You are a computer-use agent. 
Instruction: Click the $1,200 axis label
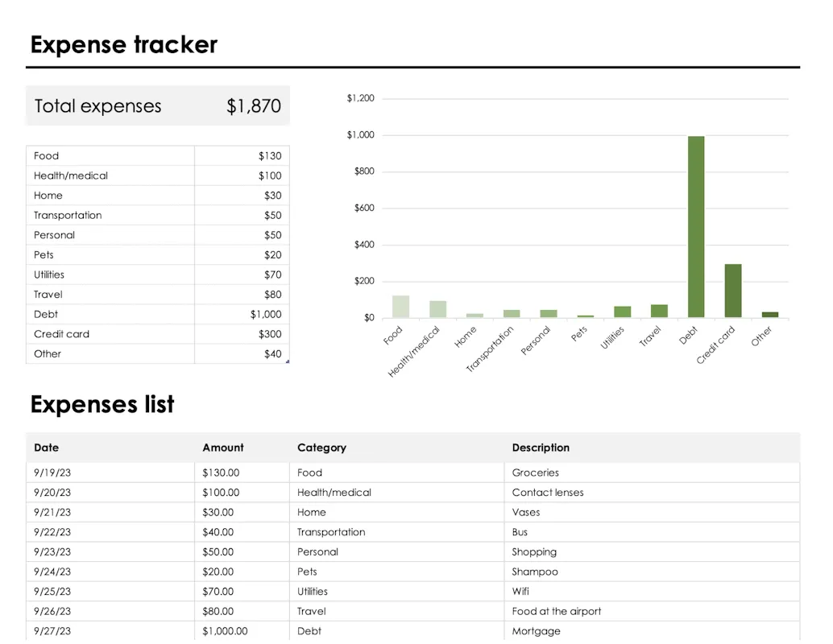[360, 98]
